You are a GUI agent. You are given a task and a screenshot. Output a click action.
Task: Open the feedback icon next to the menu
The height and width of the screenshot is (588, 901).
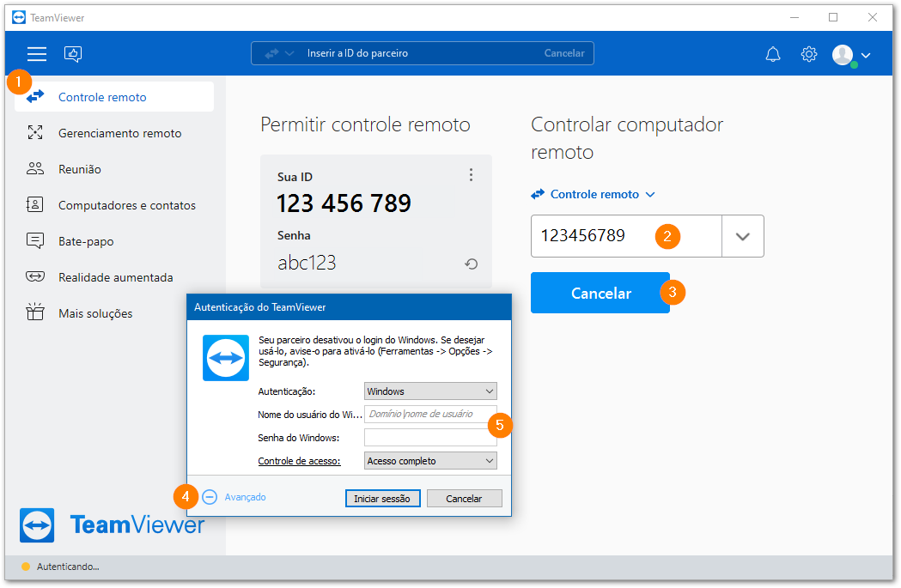pyautogui.click(x=73, y=54)
